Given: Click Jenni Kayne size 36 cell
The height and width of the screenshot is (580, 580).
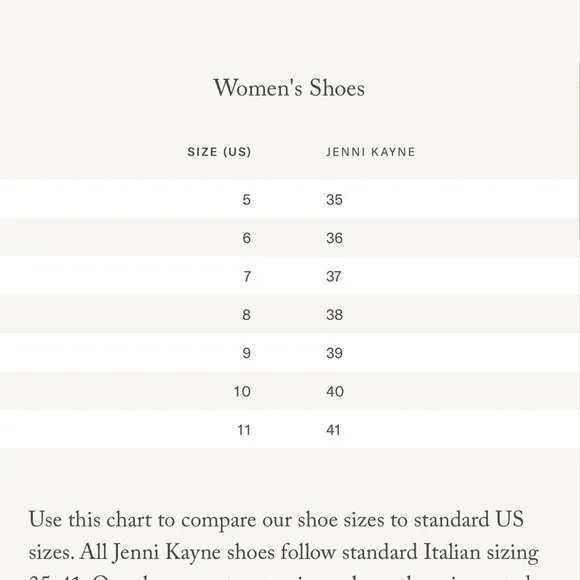Looking at the screenshot, I should pyautogui.click(x=334, y=238).
